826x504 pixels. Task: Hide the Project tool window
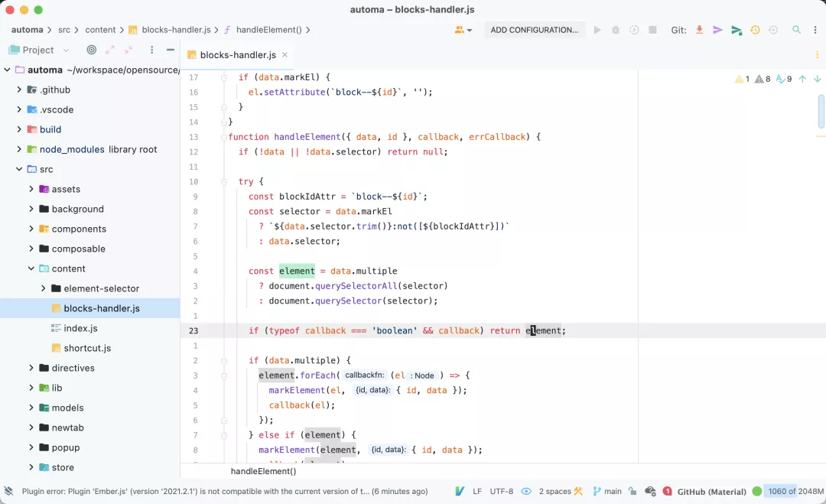pos(170,50)
